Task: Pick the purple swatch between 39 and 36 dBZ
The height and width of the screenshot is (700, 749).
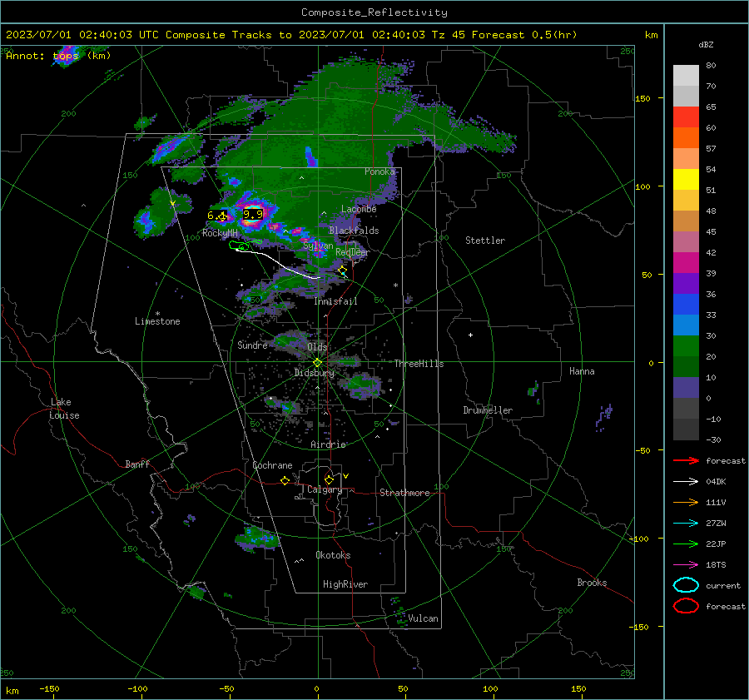Action: (686, 283)
